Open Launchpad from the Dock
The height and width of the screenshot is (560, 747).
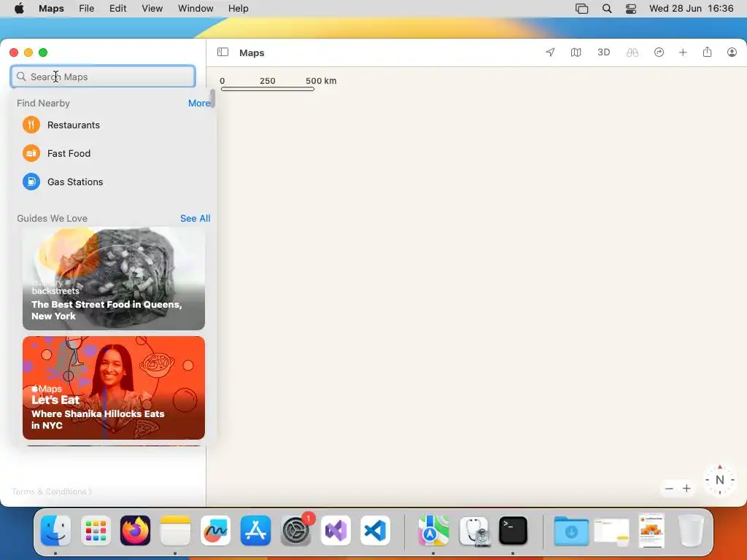point(96,531)
